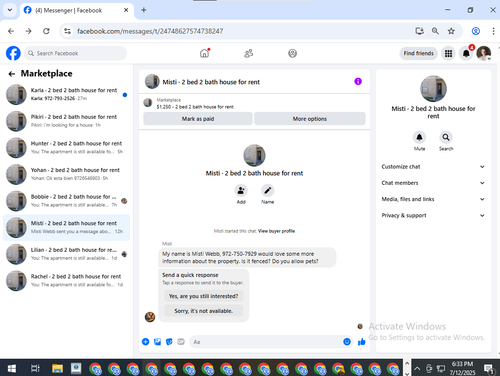Open the taskbar clock showing 6:33 PM
500x376 pixels.
click(462, 368)
